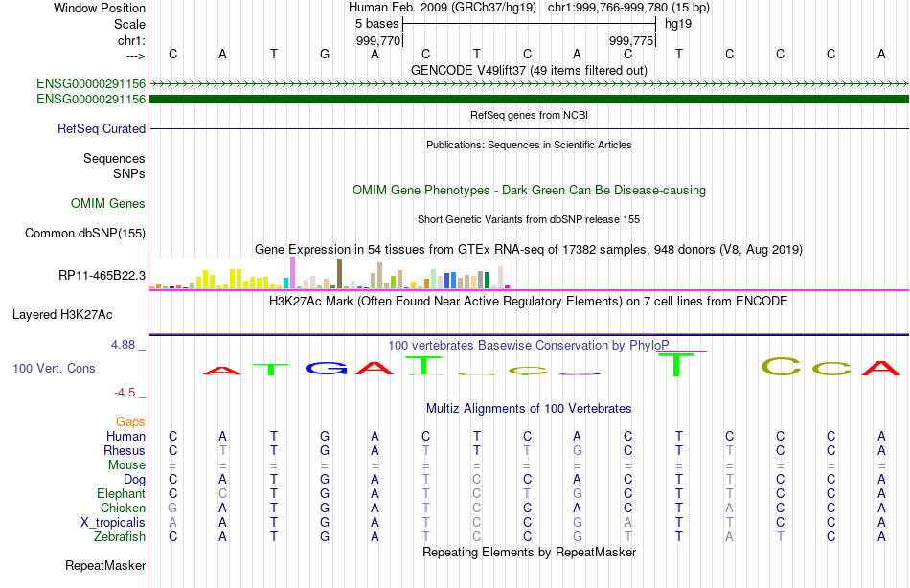The image size is (910, 588).
Task: Click the Human alignment row label
Action: [125, 436]
